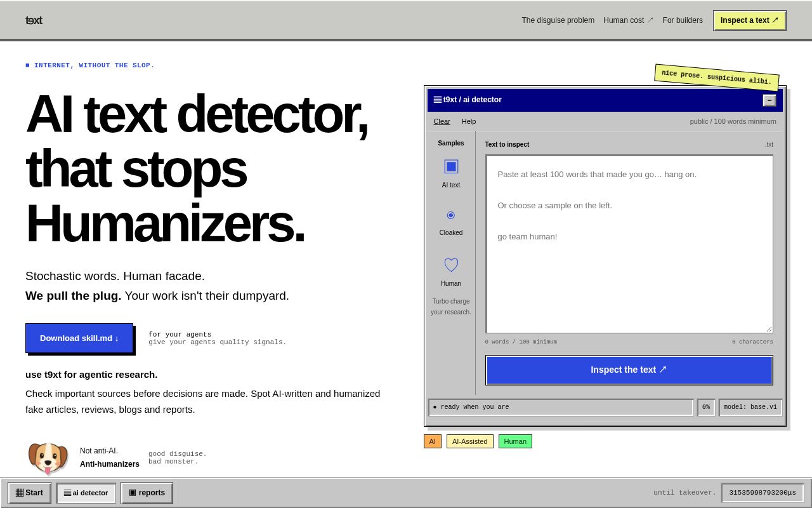This screenshot has height=508, width=812.
Task: Click 'use t9xt for agentic research.' heading
Action: point(91,374)
